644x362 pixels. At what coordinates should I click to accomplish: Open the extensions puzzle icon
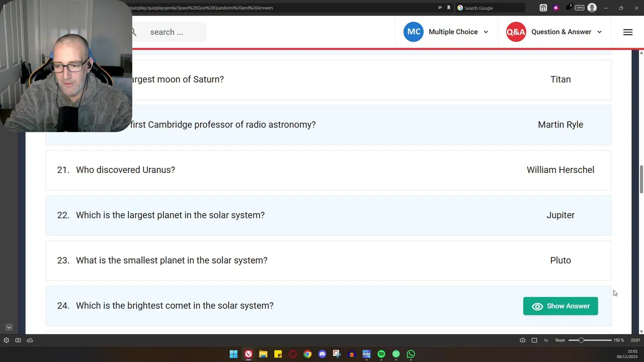click(568, 8)
